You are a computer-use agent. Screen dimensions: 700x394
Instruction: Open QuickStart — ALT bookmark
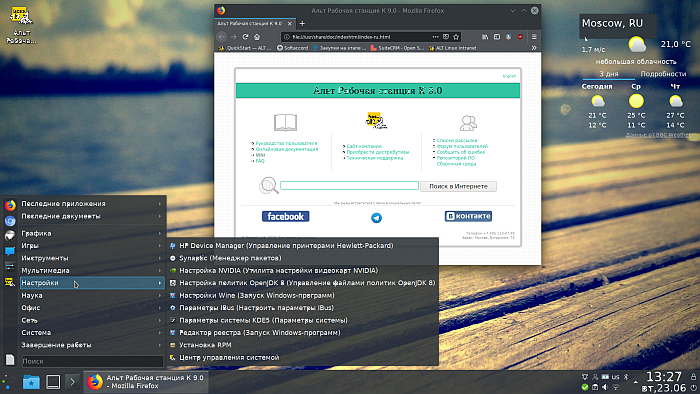coord(245,48)
